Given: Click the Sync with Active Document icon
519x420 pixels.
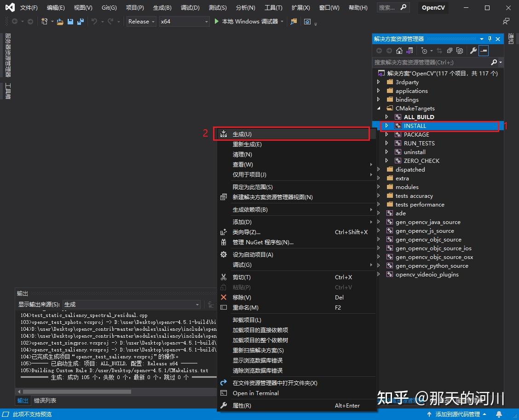Looking at the screenshot, I should pos(439,51).
